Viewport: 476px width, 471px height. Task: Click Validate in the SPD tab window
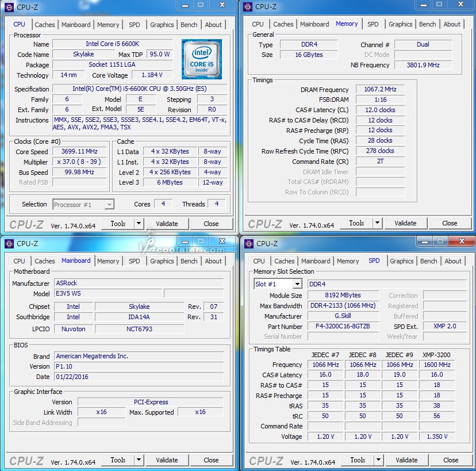tap(406, 460)
